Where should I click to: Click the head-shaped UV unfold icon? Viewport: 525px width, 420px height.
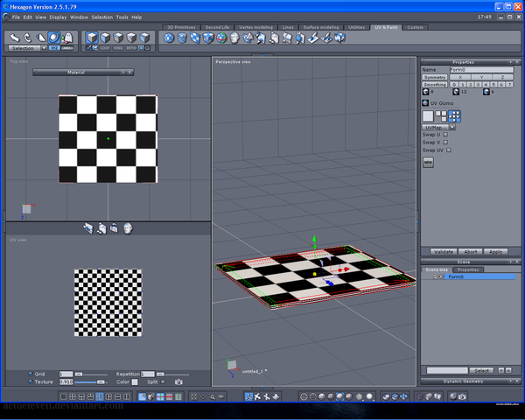coord(234,38)
